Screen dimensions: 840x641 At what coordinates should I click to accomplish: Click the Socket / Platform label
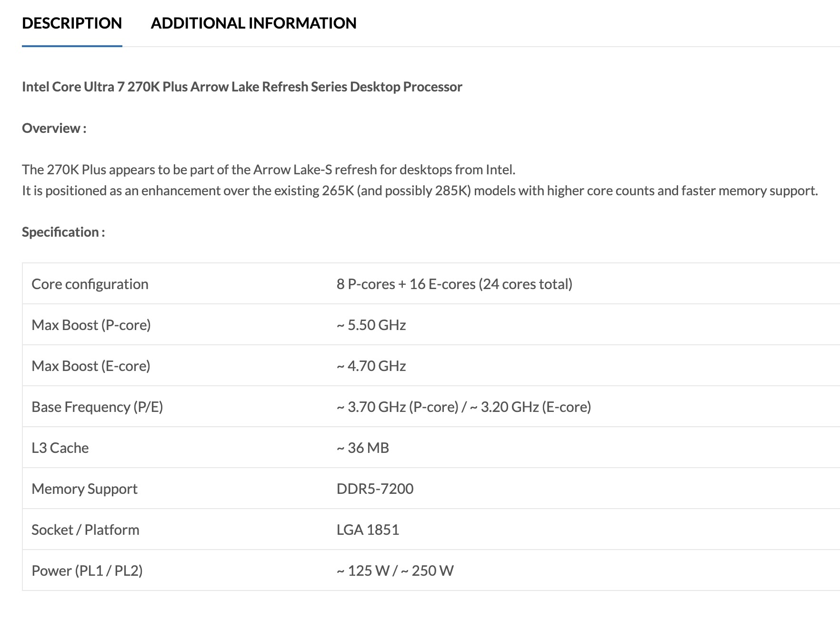coord(85,530)
